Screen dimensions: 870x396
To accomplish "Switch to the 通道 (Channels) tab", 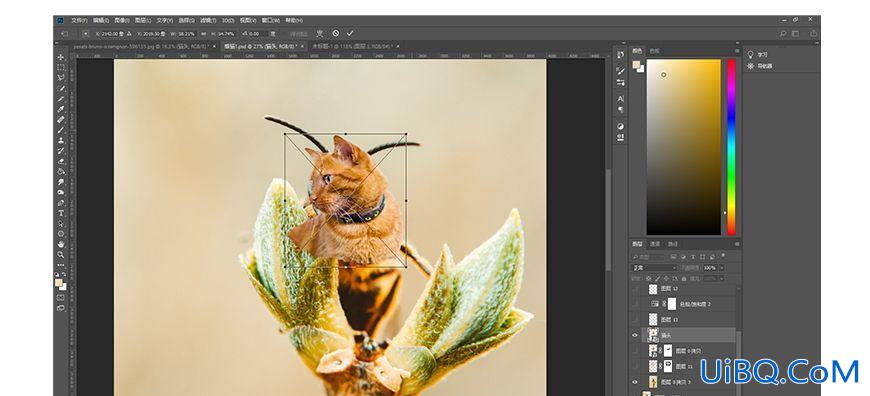I will pos(655,244).
